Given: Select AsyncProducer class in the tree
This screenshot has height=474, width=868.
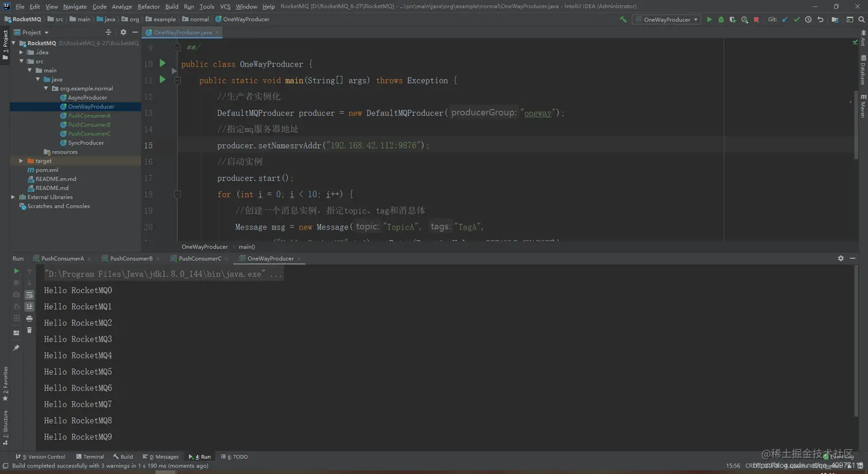Looking at the screenshot, I should click(x=88, y=98).
